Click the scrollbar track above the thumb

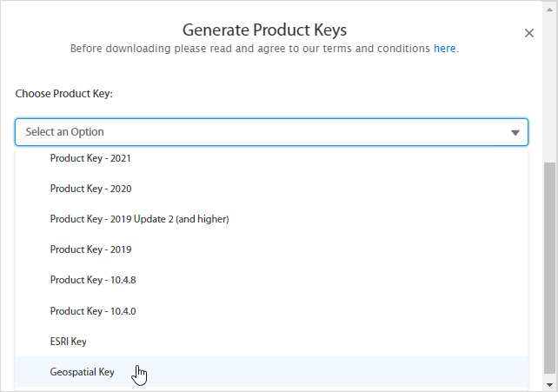coord(549,87)
